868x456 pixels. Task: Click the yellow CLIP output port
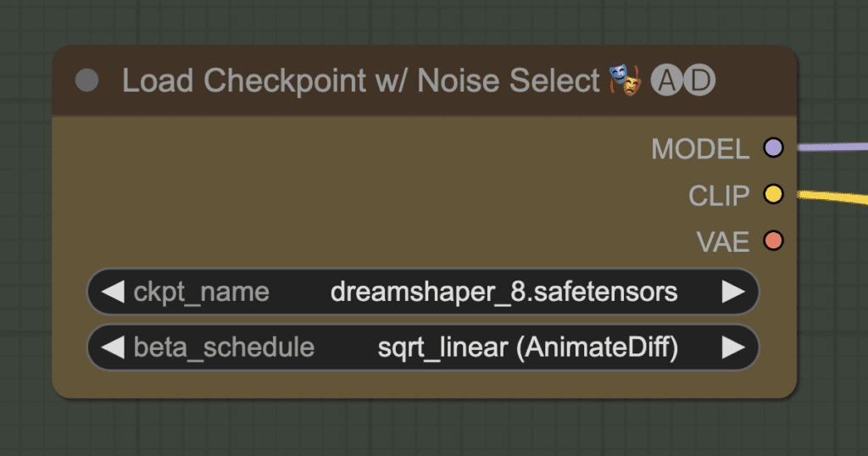pos(773,194)
